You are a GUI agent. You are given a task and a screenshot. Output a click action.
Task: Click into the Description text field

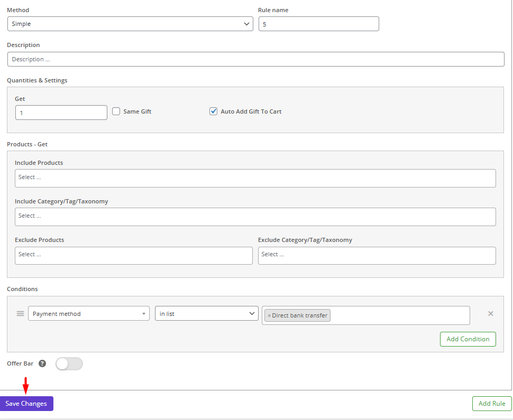255,59
